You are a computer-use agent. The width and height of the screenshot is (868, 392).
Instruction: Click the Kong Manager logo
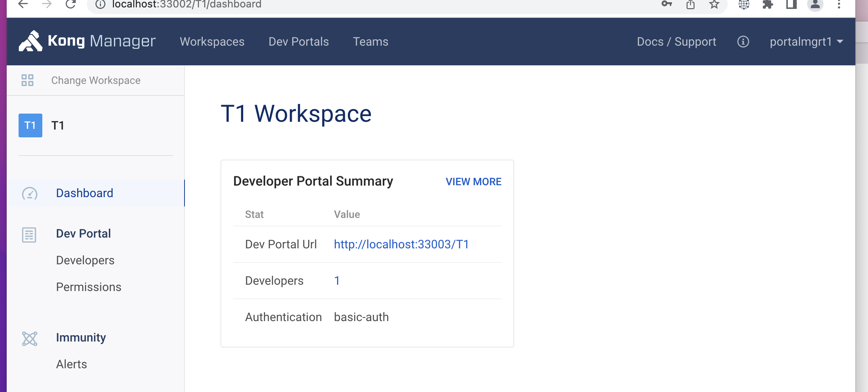click(87, 41)
